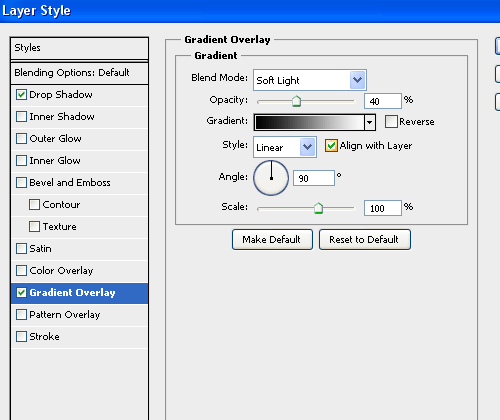Click the Scale slider handle
The image size is (500, 420).
tap(318, 208)
